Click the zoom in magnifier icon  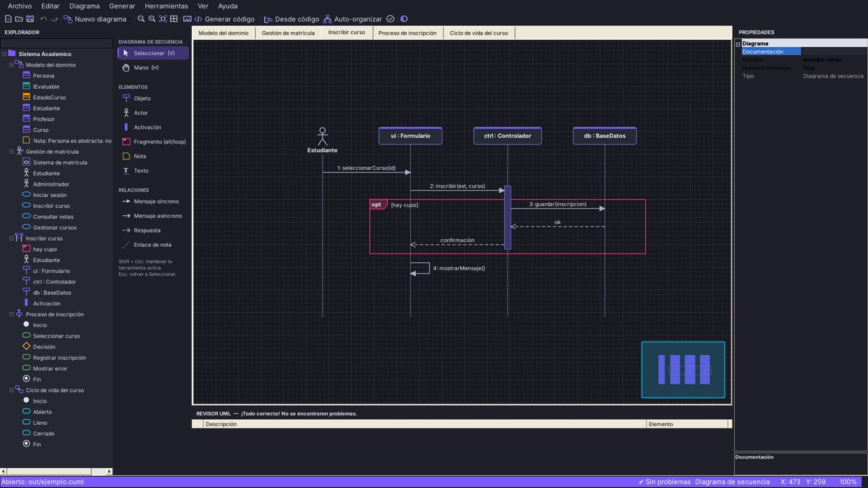click(152, 19)
